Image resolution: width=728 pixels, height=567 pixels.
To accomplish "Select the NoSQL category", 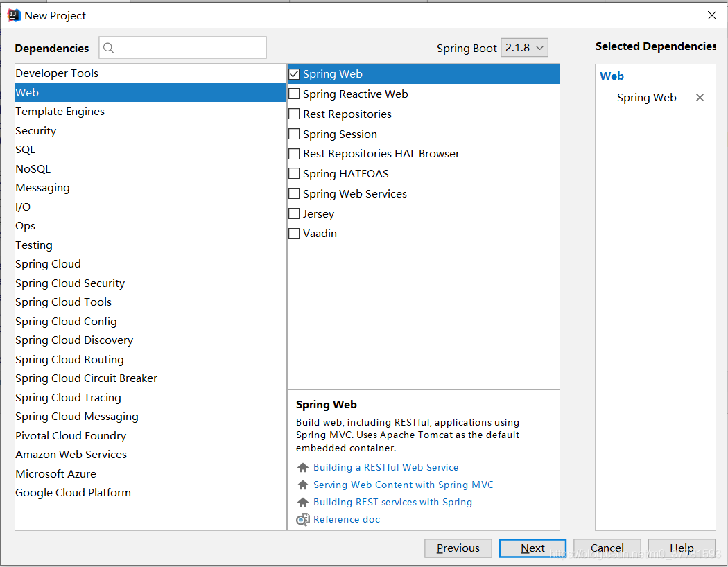I will point(150,169).
